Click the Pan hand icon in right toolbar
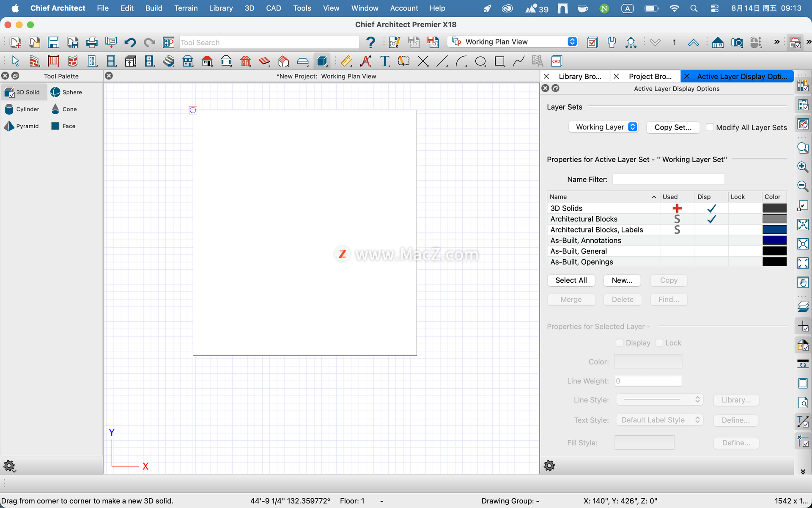The height and width of the screenshot is (508, 812). click(802, 282)
